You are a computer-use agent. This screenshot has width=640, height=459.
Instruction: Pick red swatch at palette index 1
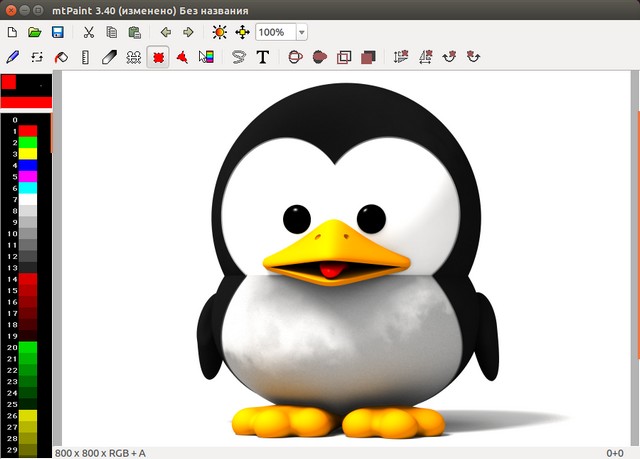pyautogui.click(x=28, y=131)
